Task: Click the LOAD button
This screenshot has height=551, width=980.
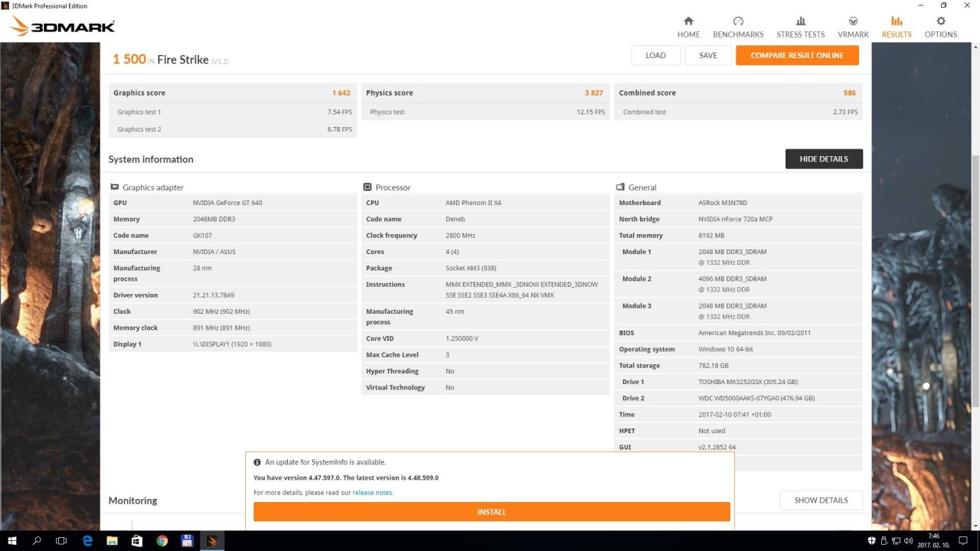Action: click(x=655, y=55)
